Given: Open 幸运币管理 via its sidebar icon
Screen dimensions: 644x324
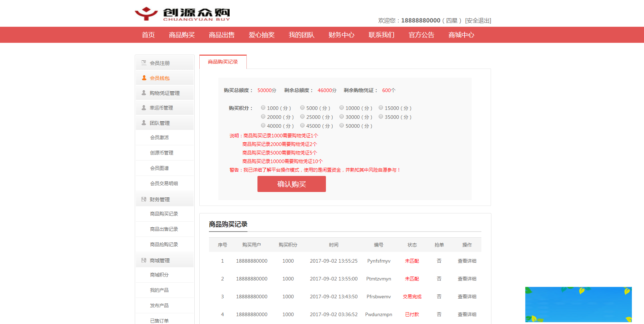Looking at the screenshot, I should (144, 107).
